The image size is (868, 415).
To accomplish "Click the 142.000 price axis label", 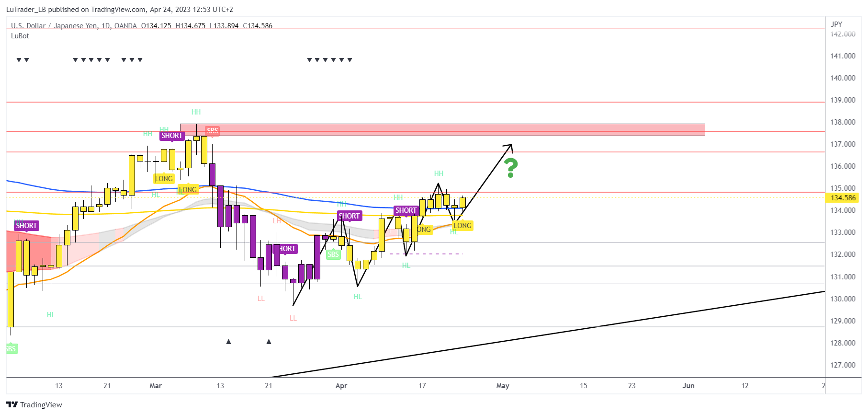I will click(x=843, y=34).
